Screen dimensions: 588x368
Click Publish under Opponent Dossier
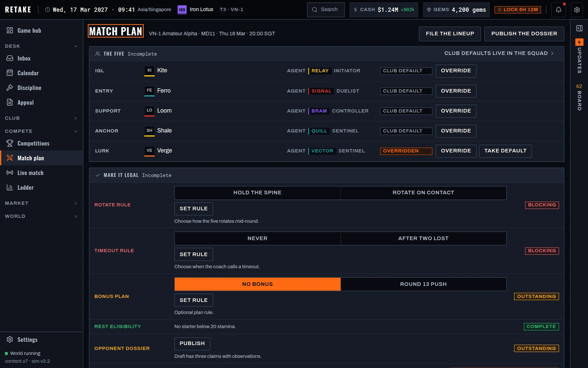192,343
